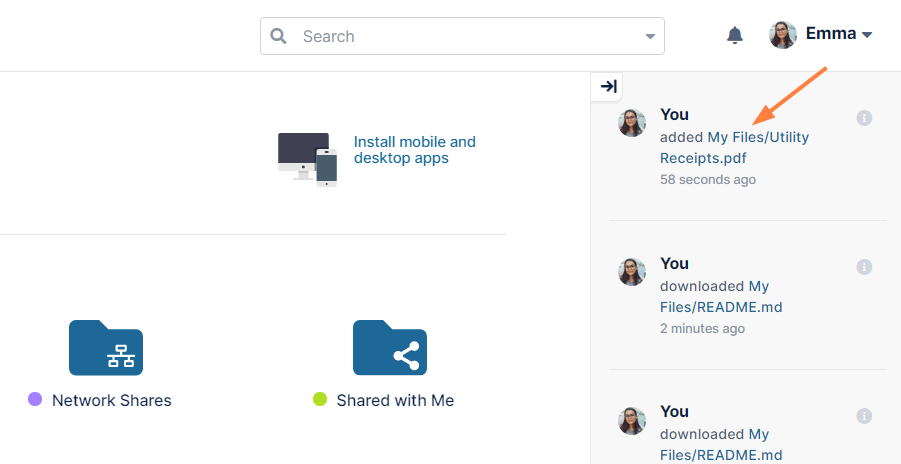Open Install mobile and desktop apps link
This screenshot has height=464, width=901.
[x=414, y=150]
